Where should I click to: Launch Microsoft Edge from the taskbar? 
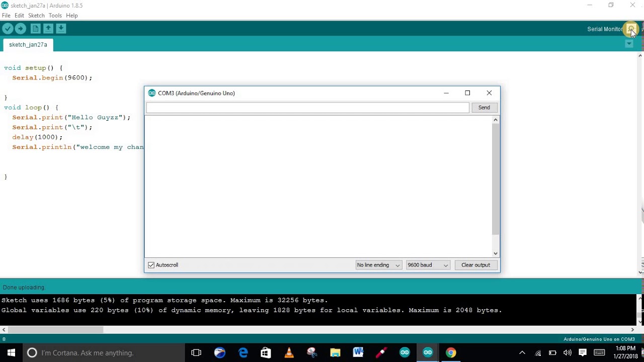pos(243,352)
